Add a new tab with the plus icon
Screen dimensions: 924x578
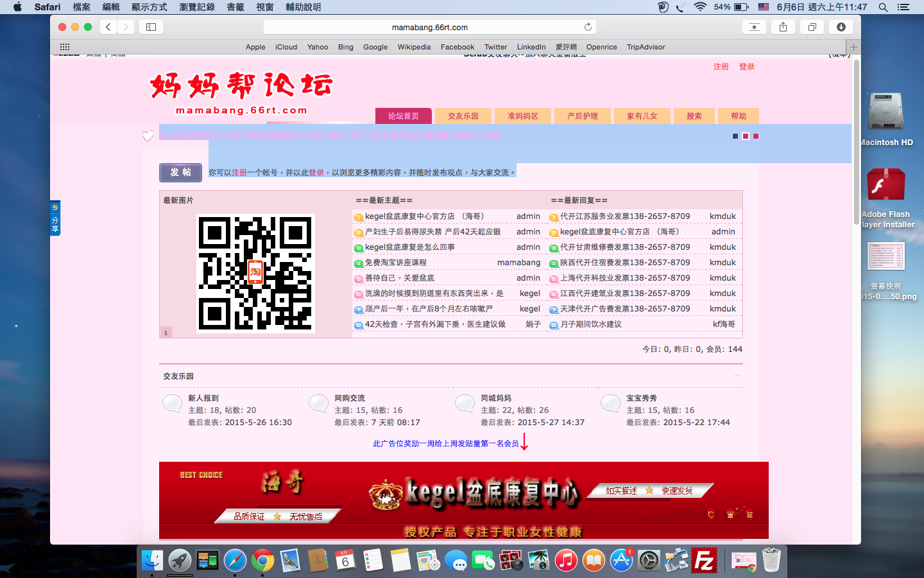tap(853, 47)
